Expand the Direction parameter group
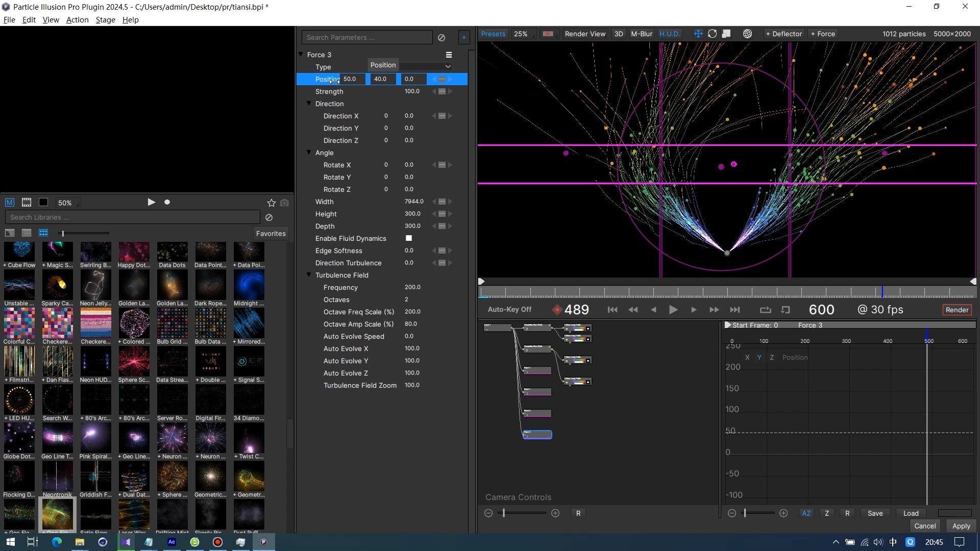The height and width of the screenshot is (551, 980). point(309,103)
